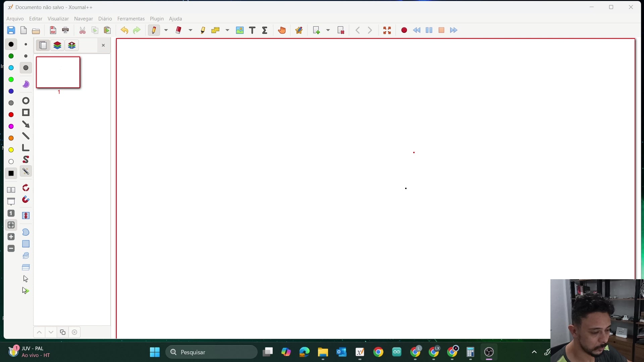Image resolution: width=644 pixels, height=362 pixels.
Task: Expand the insert page dropdown arrow
Action: 328,30
